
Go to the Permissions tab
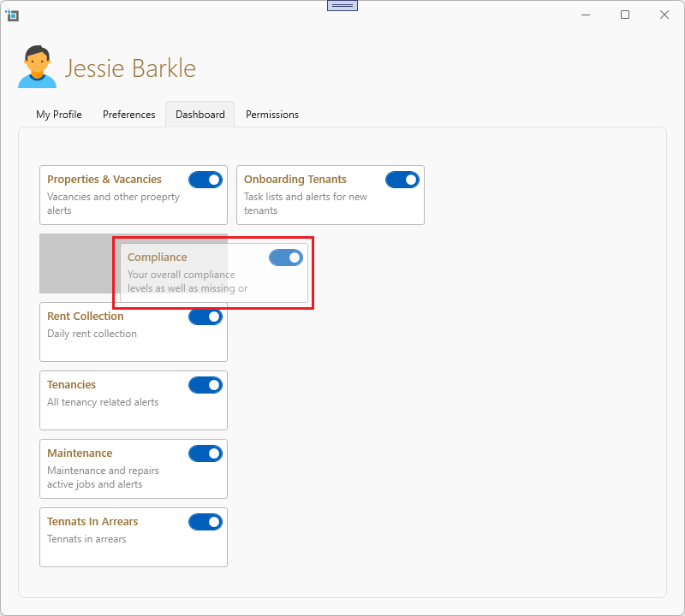tap(272, 115)
